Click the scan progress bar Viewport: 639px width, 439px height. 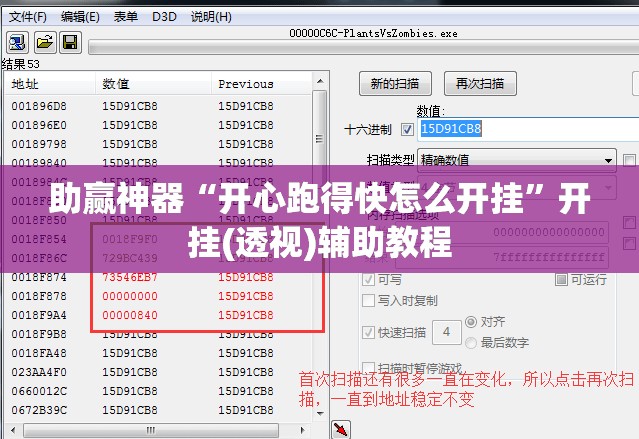[364, 47]
